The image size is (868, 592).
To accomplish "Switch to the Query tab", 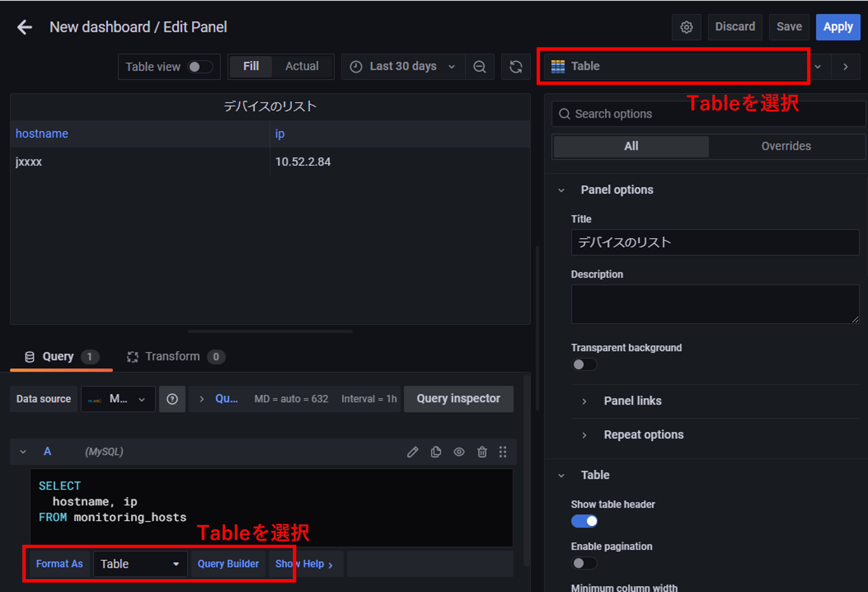I will 62,357.
